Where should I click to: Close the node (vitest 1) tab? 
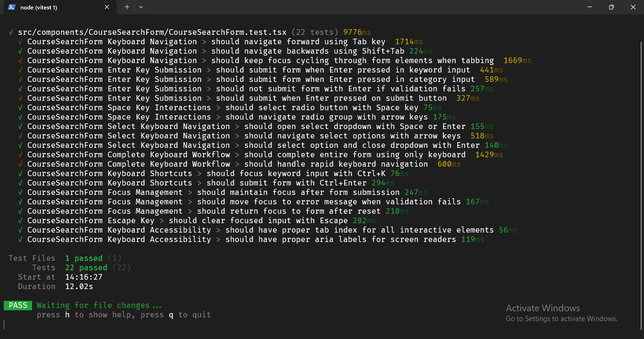107,7
